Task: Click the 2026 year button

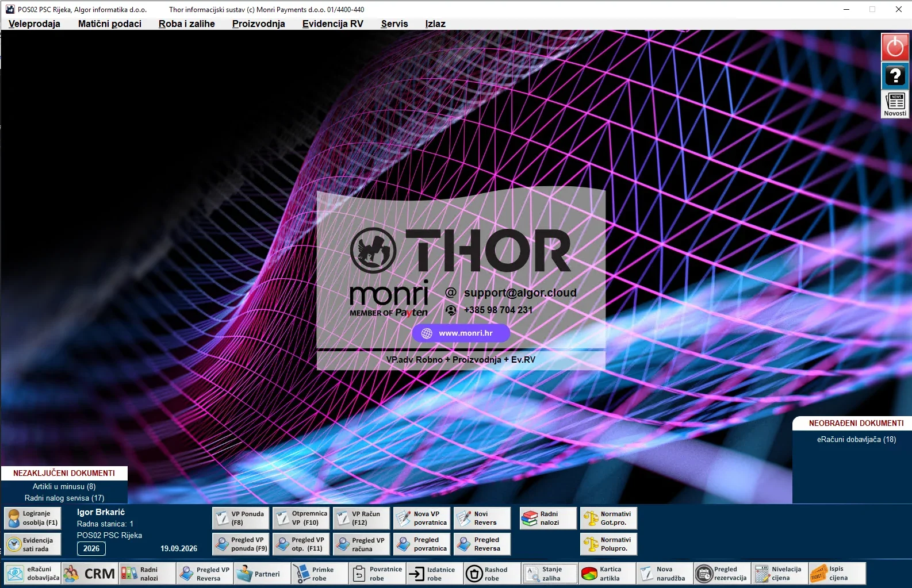Action: [x=91, y=548]
